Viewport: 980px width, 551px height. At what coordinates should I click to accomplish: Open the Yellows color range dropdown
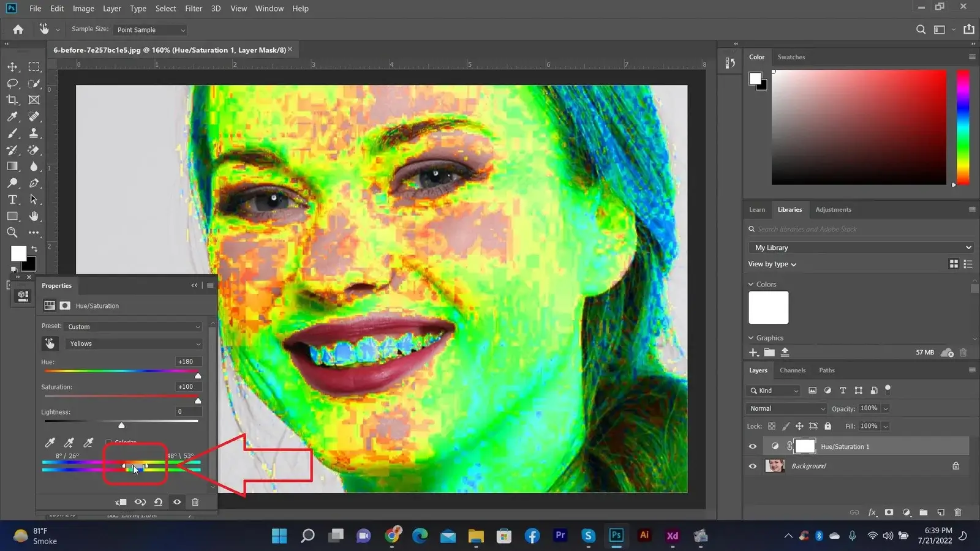pos(135,344)
